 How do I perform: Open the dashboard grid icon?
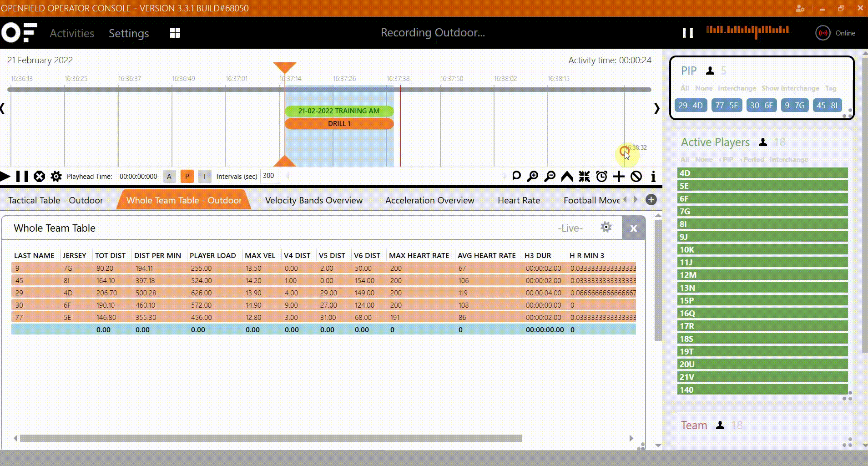pyautogui.click(x=175, y=33)
